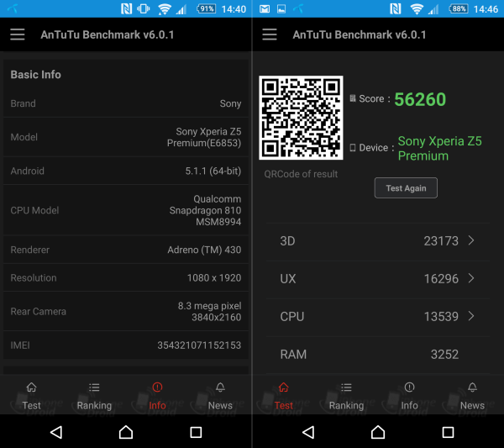
Task: Tap recent apps button on left screen
Action: click(x=196, y=432)
